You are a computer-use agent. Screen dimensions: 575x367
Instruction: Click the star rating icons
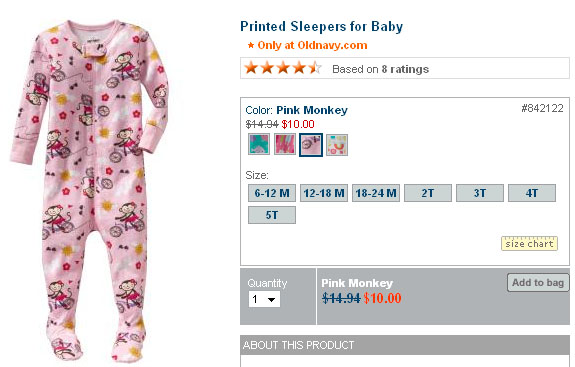pos(283,68)
